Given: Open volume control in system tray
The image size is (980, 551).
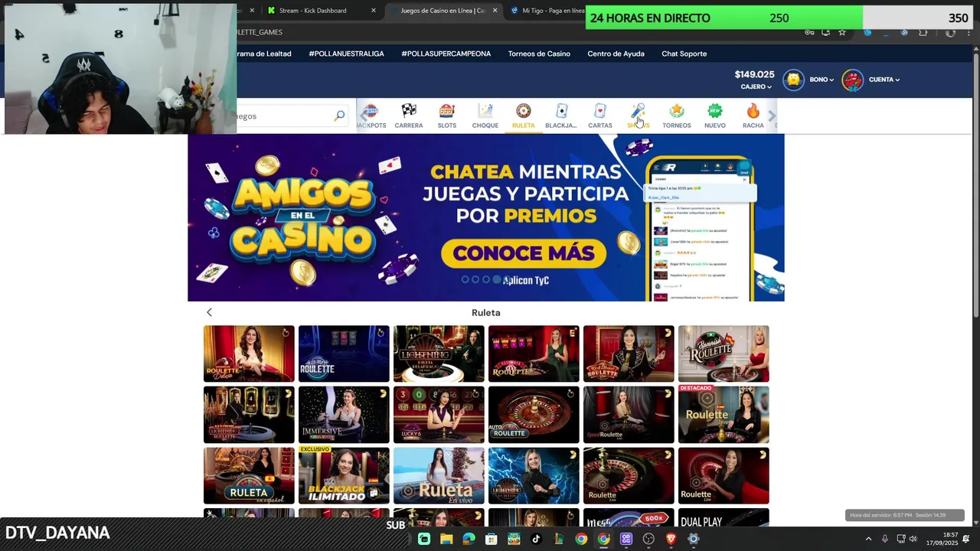Looking at the screenshot, I should pos(913,539).
